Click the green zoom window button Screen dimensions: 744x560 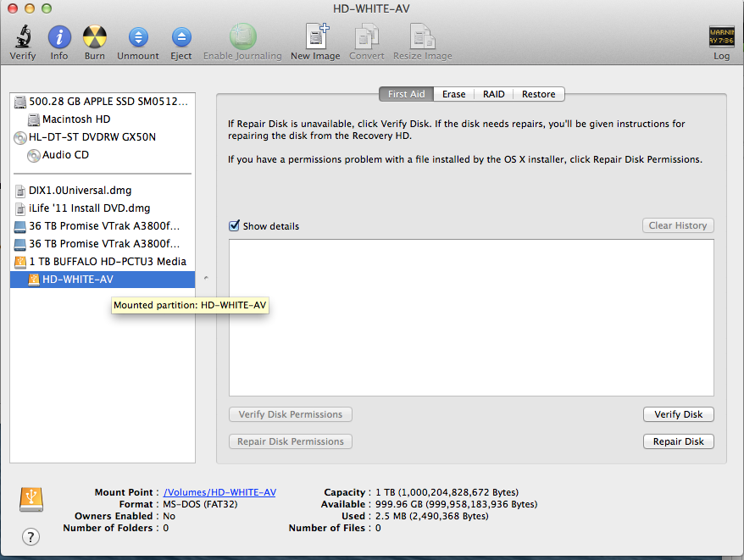47,8
